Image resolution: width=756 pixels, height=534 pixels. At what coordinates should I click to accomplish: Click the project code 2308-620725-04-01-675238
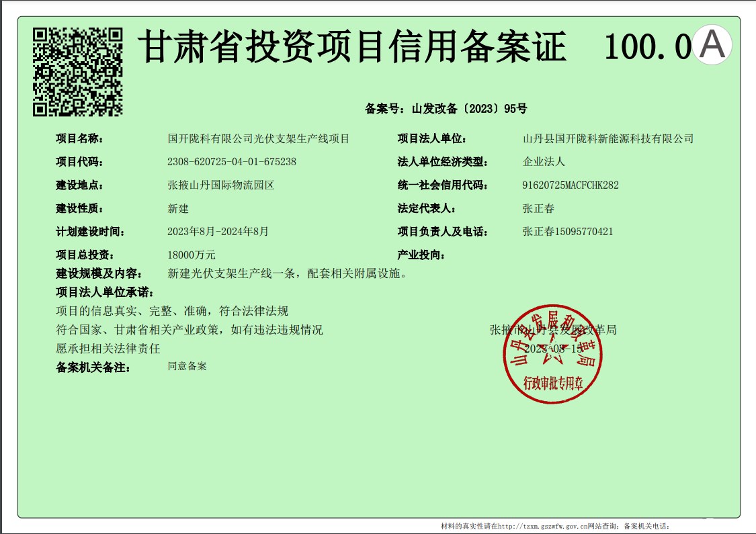pyautogui.click(x=232, y=162)
